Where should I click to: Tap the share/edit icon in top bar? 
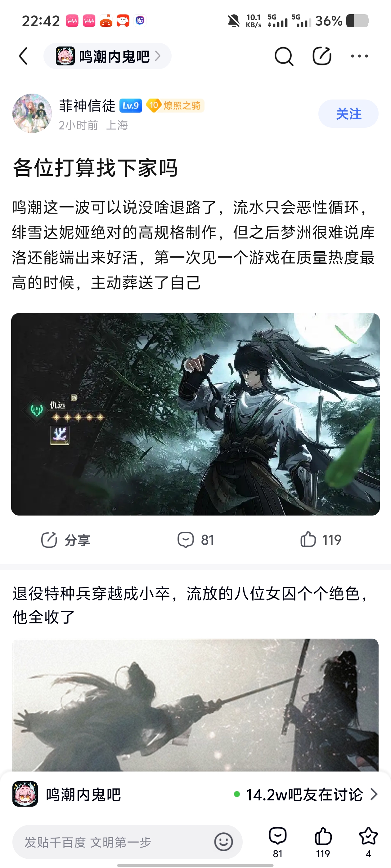coord(322,56)
